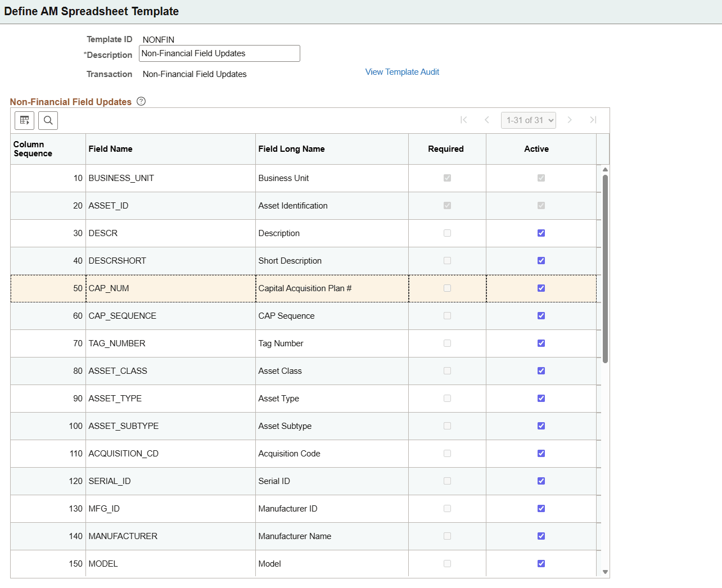Click the Field Long Name header
722x588 pixels.
[x=291, y=149]
